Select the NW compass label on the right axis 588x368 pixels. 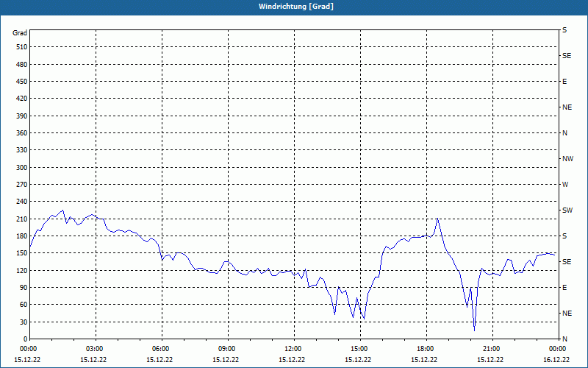tap(567, 159)
